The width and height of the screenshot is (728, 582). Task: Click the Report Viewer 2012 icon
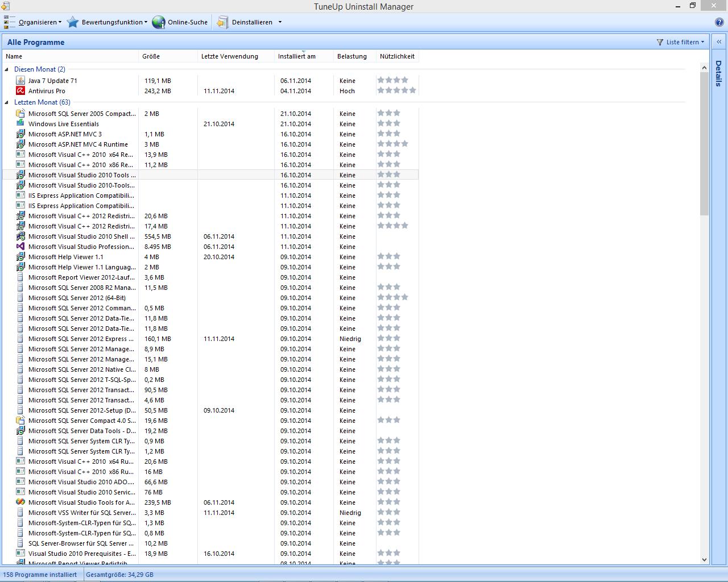20,277
